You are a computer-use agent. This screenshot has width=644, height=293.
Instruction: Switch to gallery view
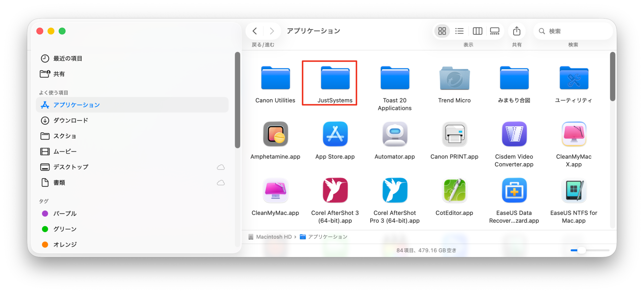[x=494, y=31]
